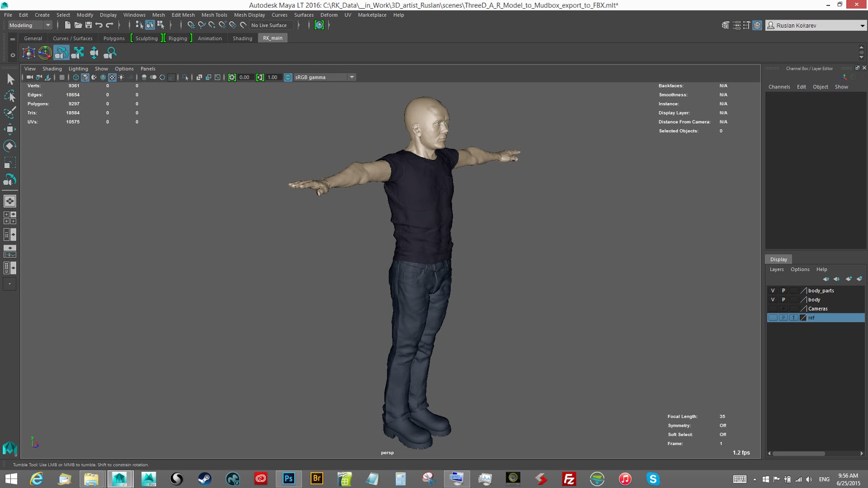868x488 pixels.
Task: Enable visibility for the Cameras layer
Action: click(x=773, y=309)
